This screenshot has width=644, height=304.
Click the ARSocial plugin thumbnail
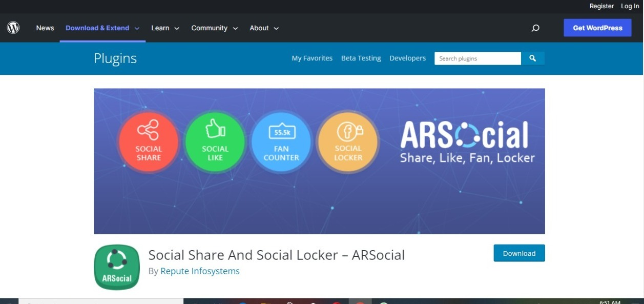(x=116, y=267)
